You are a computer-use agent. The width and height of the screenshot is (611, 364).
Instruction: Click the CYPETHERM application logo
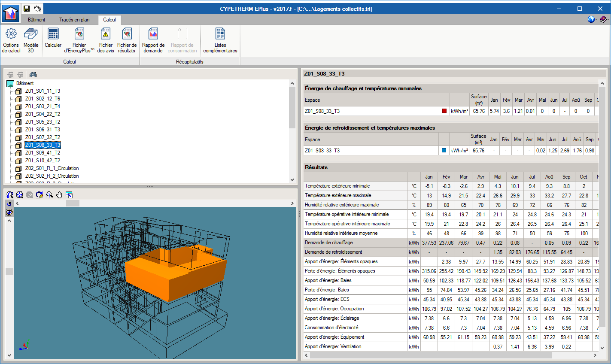10,13
